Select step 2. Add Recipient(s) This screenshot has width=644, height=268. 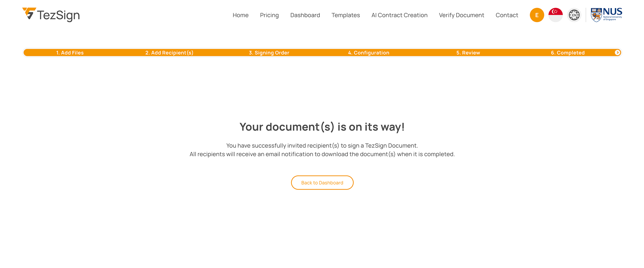click(x=169, y=53)
